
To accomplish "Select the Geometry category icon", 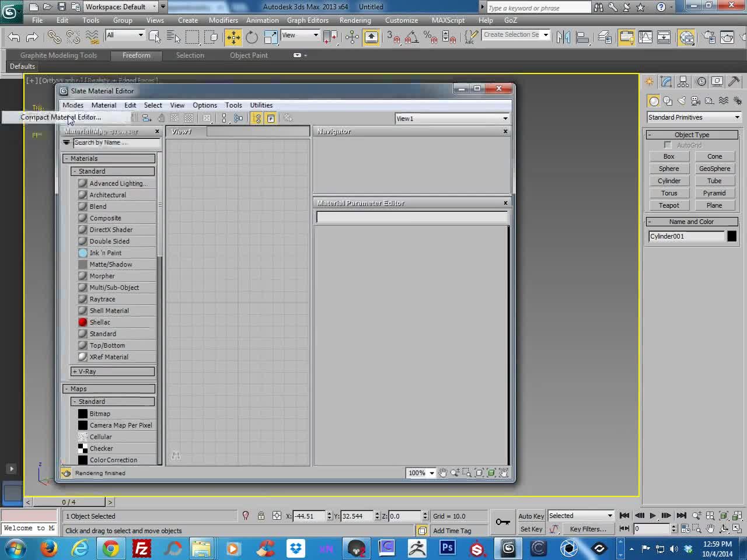I will tap(654, 101).
